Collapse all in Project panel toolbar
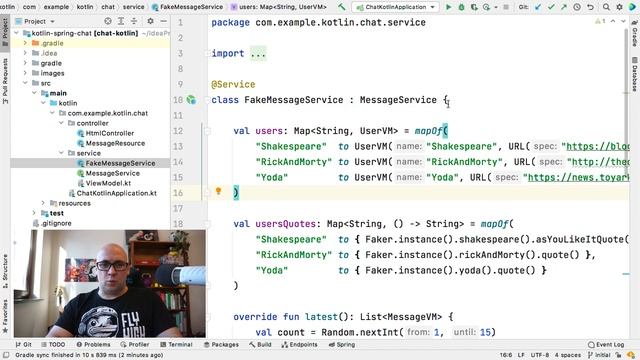Viewport: 640px width, 360px height. coord(134,21)
